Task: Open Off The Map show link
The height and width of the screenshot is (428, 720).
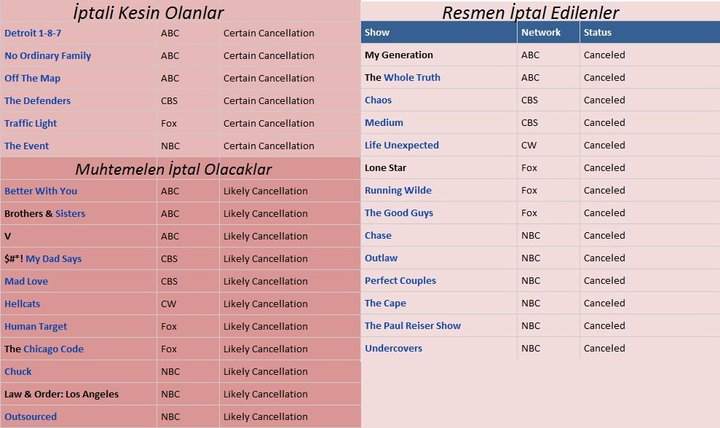Action: [x=32, y=78]
